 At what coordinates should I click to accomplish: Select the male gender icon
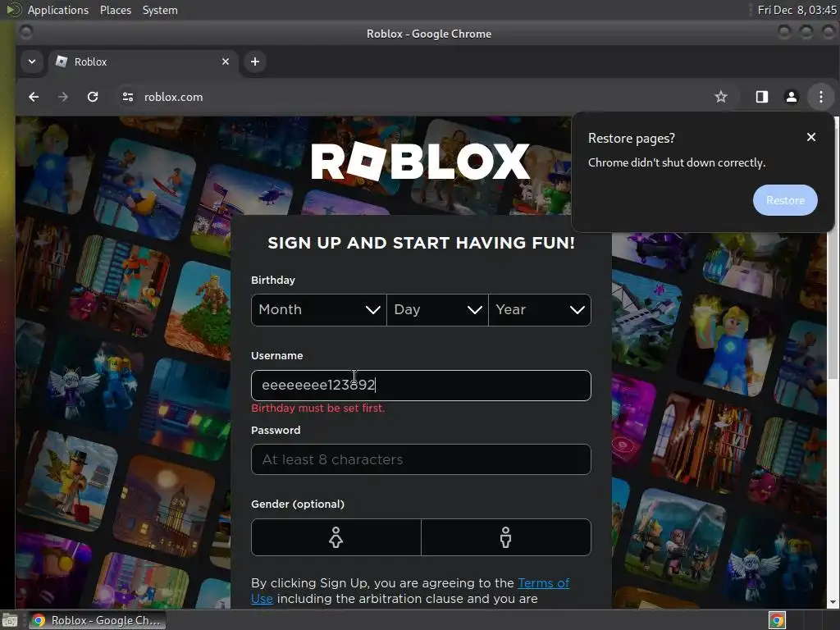coord(505,537)
